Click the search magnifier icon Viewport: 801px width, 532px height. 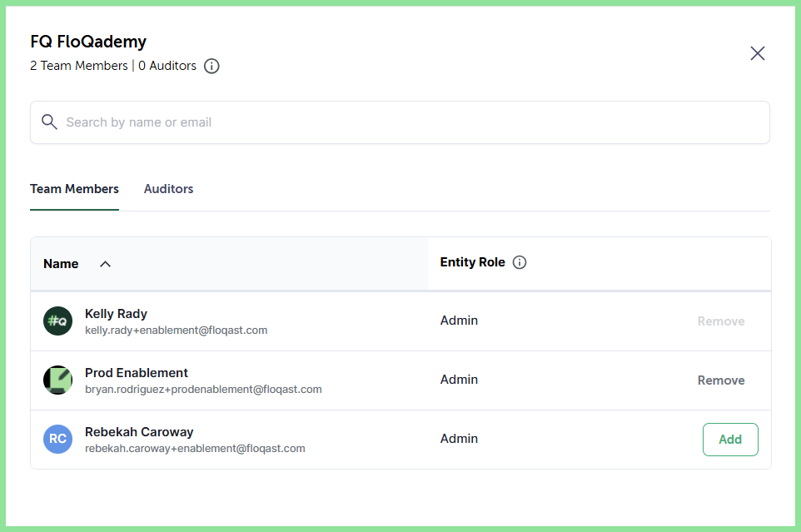coord(49,122)
